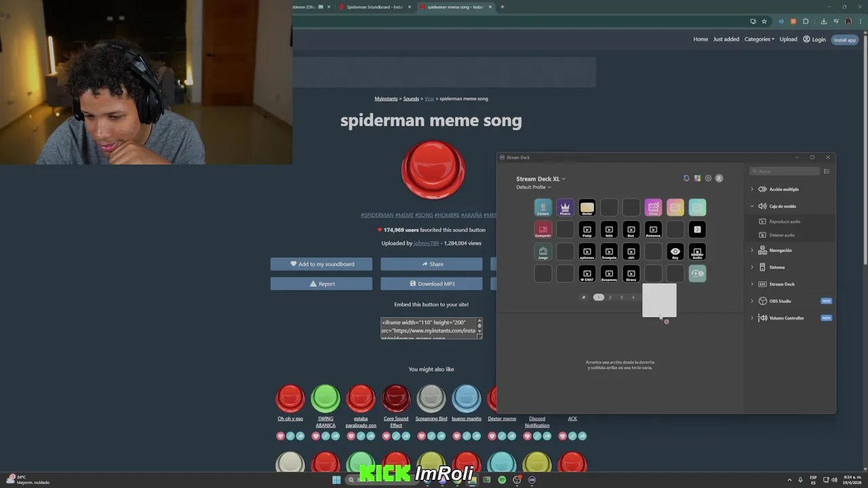Expand the Stream Deck actions category

coord(790,284)
